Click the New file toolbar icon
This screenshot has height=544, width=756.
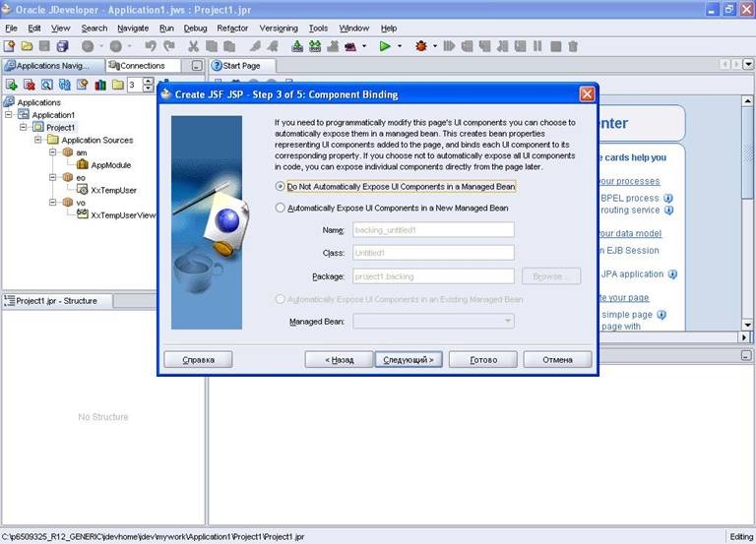[x=9, y=46]
